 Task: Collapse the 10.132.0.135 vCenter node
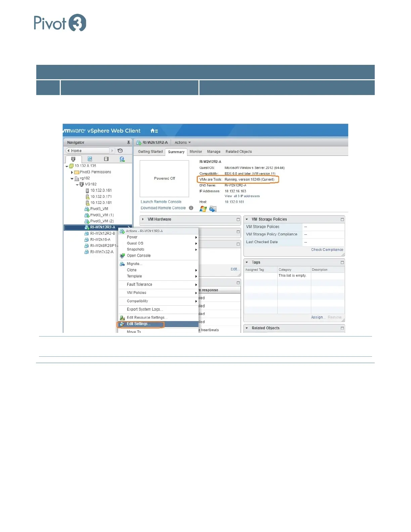pyautogui.click(x=67, y=166)
